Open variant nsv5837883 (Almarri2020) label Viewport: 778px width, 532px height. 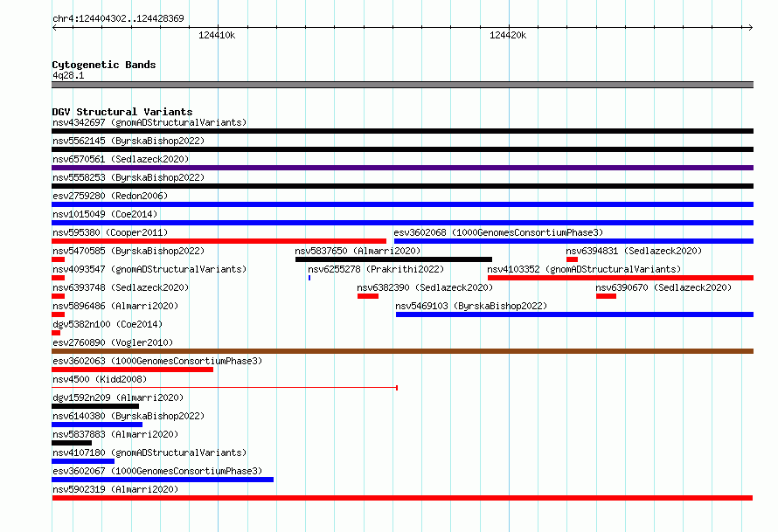click(115, 434)
